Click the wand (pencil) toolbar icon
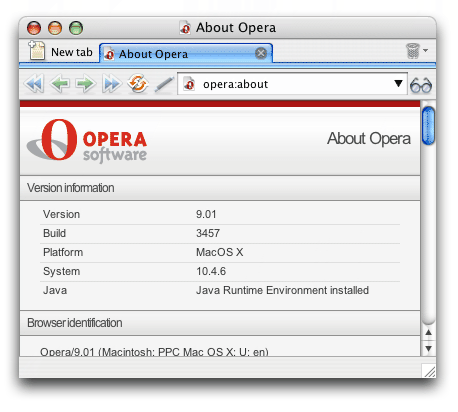Image resolution: width=458 pixels, height=412 pixels. (x=164, y=84)
